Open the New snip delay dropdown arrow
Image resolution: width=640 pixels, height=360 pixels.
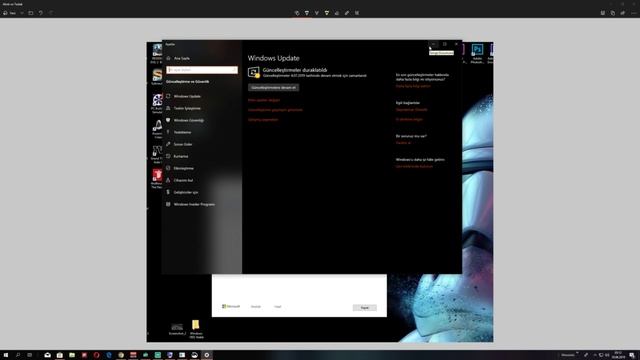[22, 13]
